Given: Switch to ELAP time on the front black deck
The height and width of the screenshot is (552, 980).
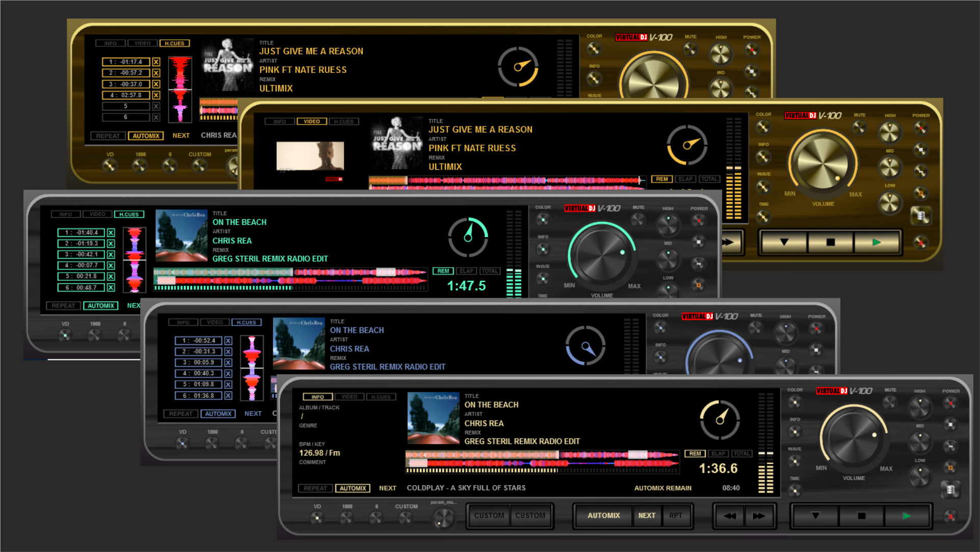Looking at the screenshot, I should (718, 454).
